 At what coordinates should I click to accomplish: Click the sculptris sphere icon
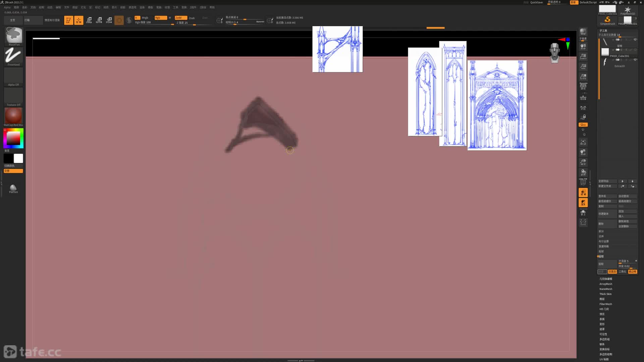pos(129,20)
